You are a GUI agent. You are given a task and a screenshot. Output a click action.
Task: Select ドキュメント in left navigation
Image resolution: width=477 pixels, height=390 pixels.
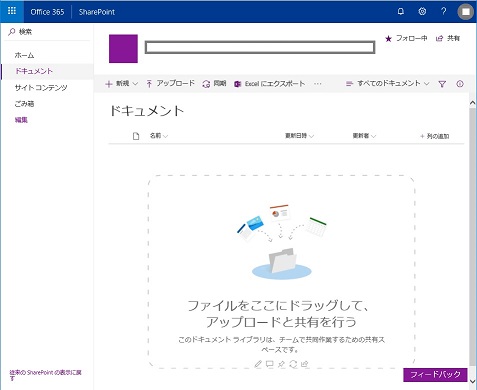pyautogui.click(x=47, y=71)
